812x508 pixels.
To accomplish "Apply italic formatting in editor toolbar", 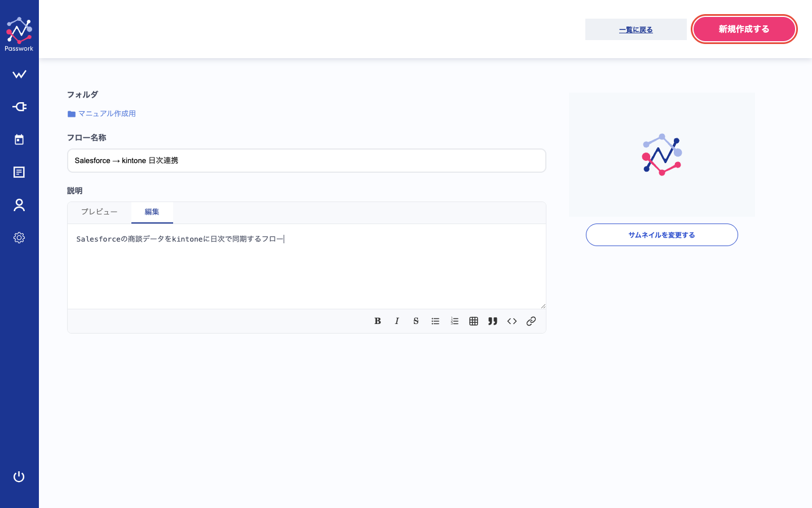I will click(x=397, y=321).
